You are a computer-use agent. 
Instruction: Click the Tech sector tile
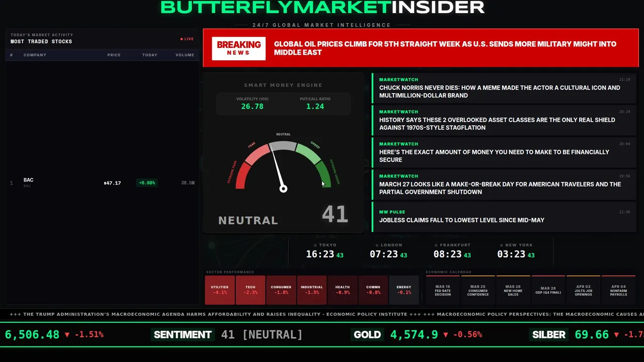tap(251, 290)
